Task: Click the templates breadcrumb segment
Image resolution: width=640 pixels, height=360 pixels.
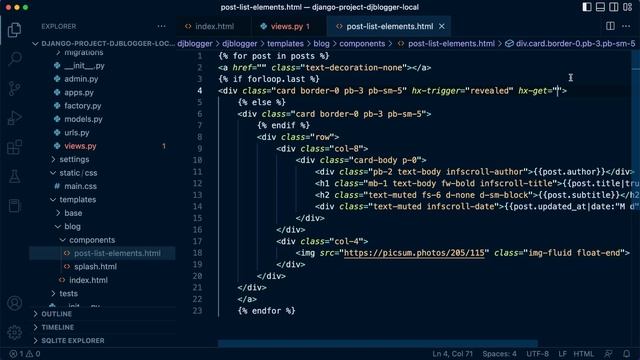Action: click(x=285, y=43)
